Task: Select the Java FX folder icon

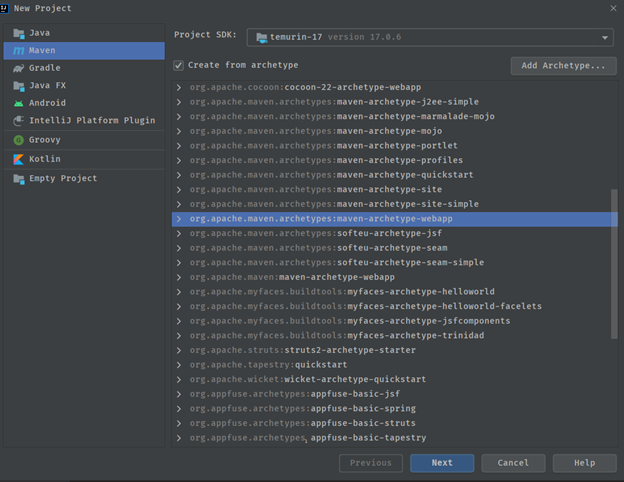Action: click(19, 86)
